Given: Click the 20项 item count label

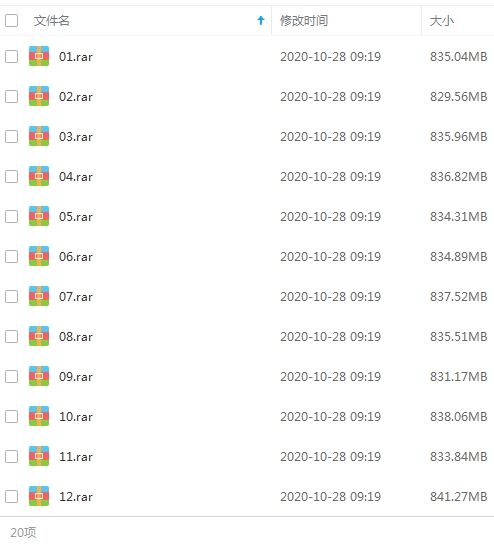Looking at the screenshot, I should click(23, 532).
